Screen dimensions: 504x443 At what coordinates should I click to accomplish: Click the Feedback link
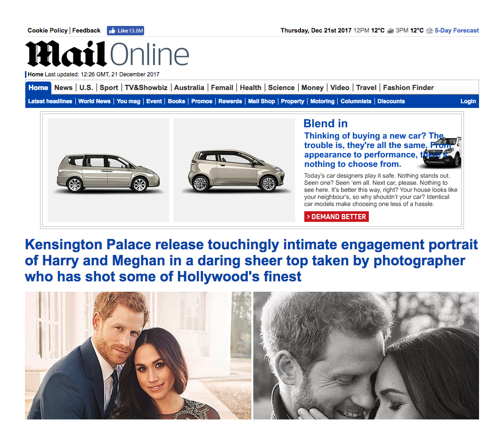(x=86, y=30)
